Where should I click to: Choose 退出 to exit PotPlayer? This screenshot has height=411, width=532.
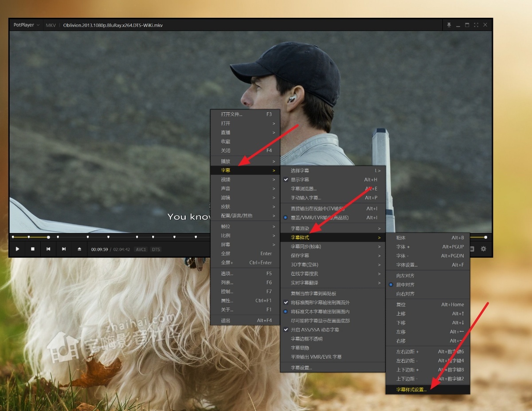pos(245,320)
